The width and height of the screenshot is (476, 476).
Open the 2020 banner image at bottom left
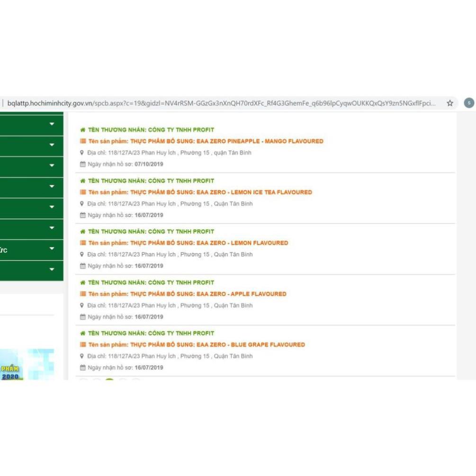click(x=27, y=365)
